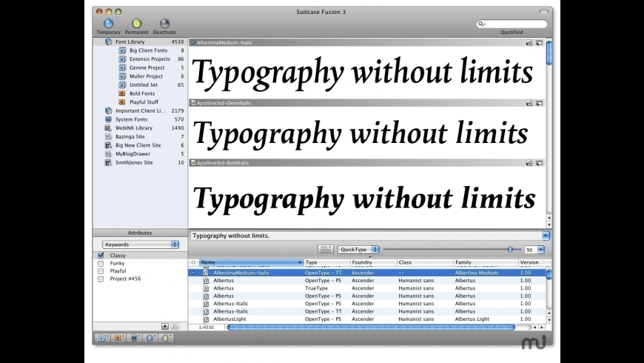Click the Extensis Projects set icon
The image size is (644, 363).
pos(122,59)
